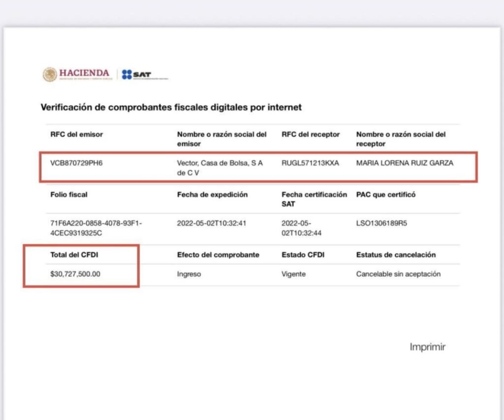Screen dimensions: 504x420
Task: Select PAC certifier code LSO1306189R5
Action: pos(381,223)
